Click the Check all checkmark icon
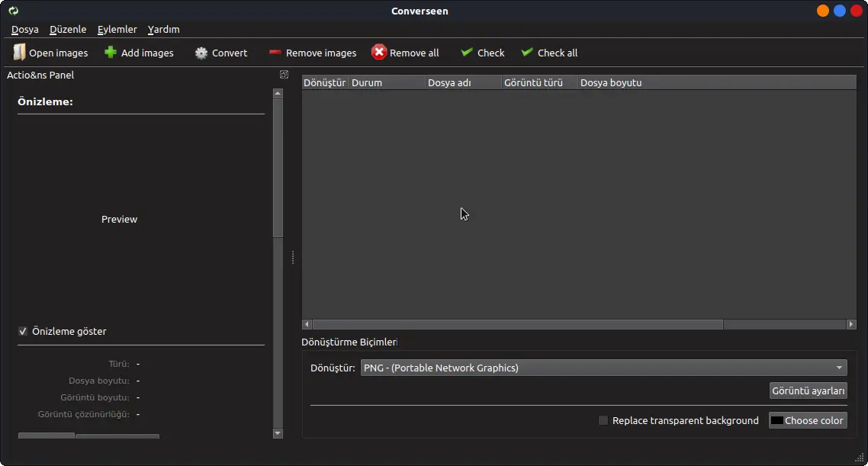868x466 pixels. tap(527, 52)
